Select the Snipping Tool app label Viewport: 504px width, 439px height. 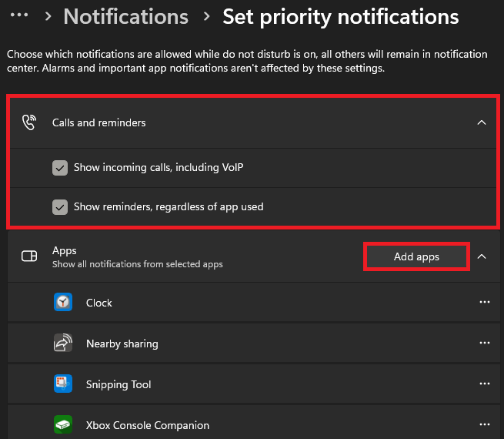[118, 384]
